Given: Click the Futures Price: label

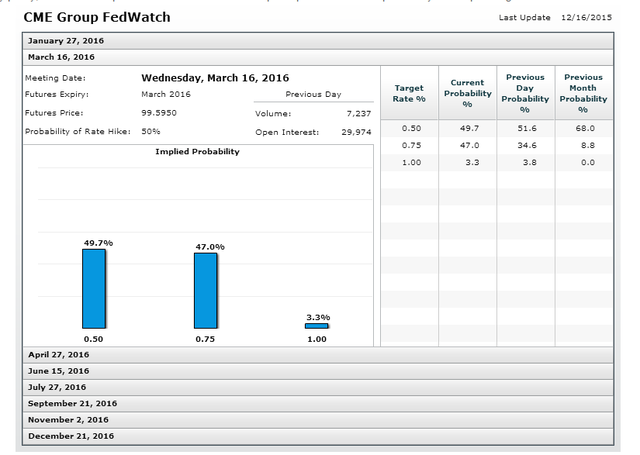Looking at the screenshot, I should tap(54, 113).
